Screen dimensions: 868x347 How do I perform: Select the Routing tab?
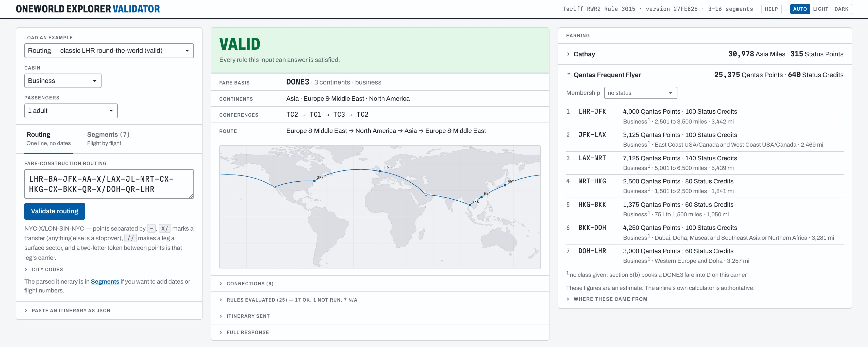tap(48, 138)
